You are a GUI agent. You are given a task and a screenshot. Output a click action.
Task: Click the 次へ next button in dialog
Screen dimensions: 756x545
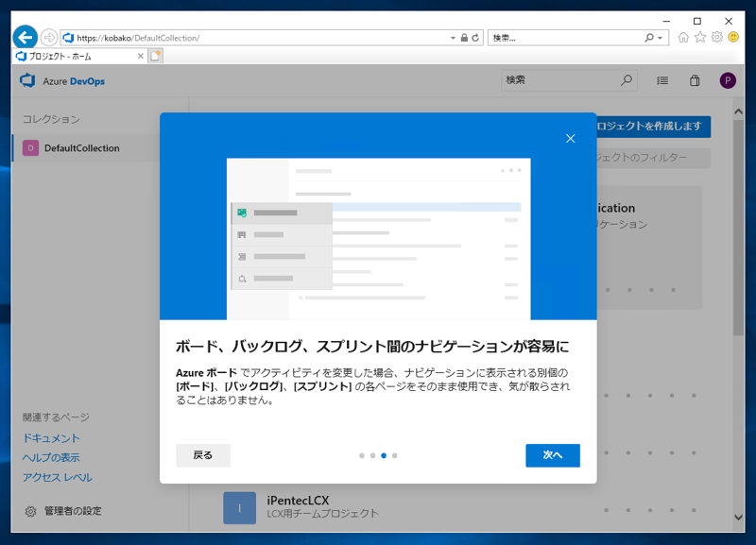553,455
